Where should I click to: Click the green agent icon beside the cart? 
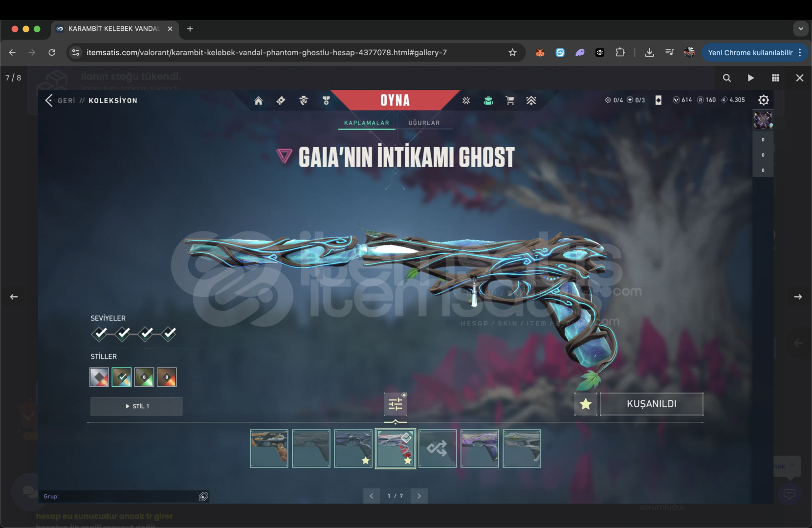click(488, 101)
